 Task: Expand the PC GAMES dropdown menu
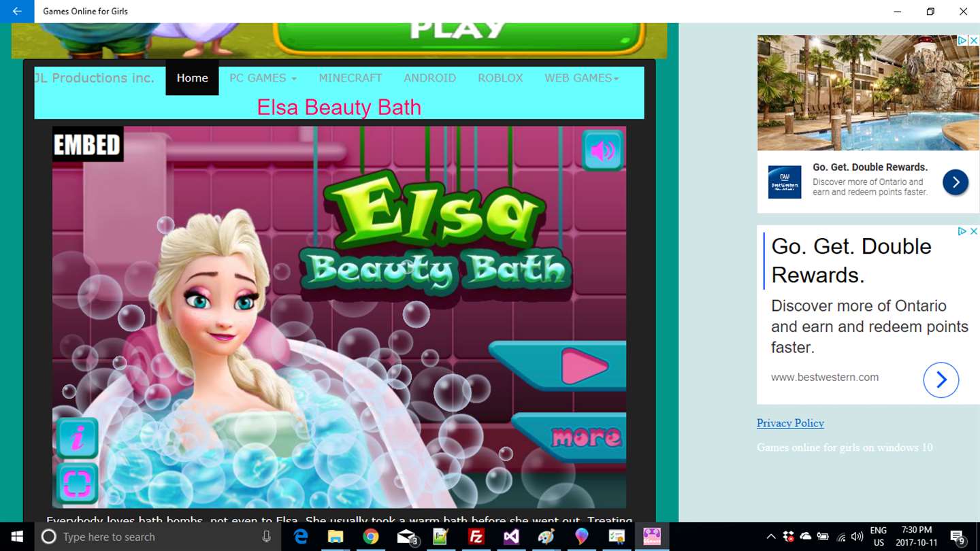[x=263, y=78]
